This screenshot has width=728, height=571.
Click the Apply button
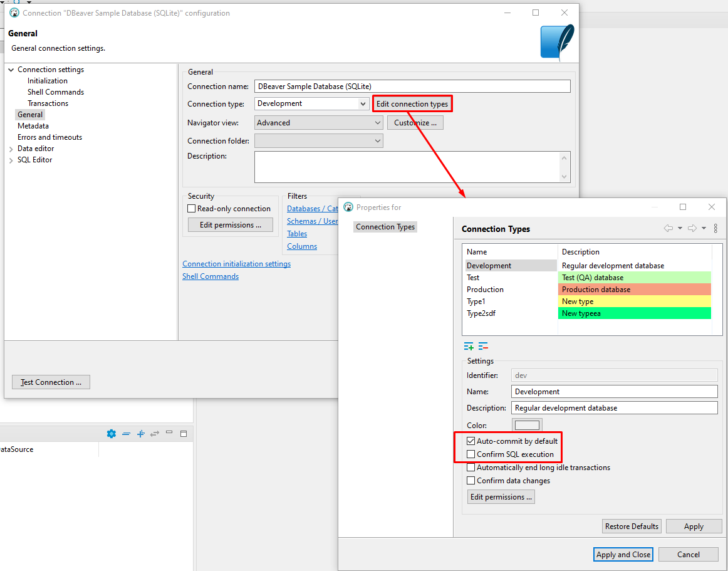coord(694,526)
